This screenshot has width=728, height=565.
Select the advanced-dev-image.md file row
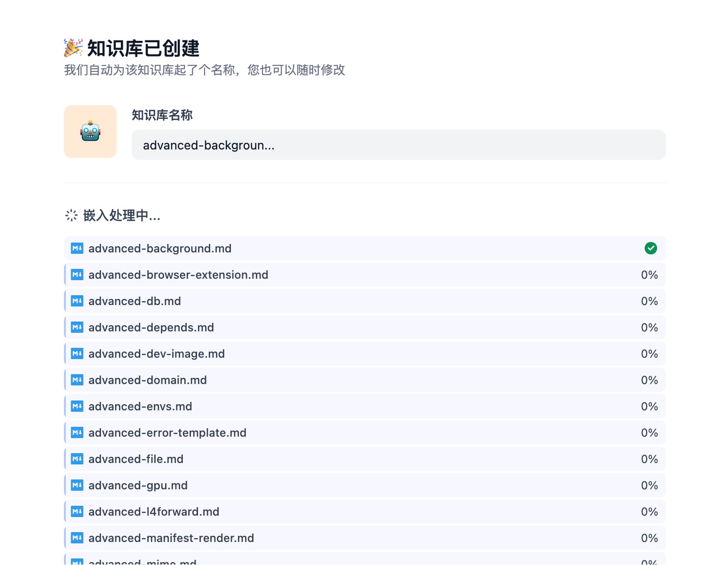click(x=365, y=353)
